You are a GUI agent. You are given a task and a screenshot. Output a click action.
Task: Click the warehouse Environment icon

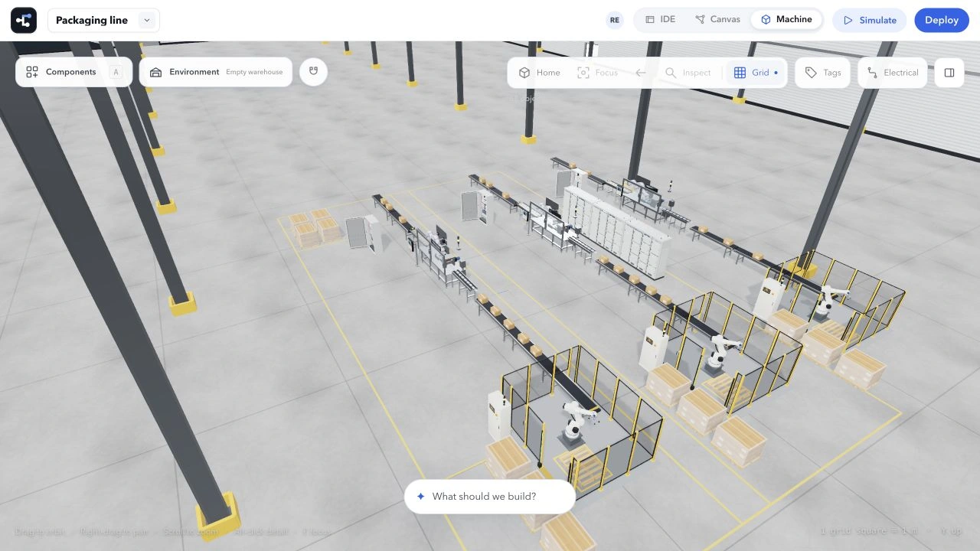click(155, 72)
